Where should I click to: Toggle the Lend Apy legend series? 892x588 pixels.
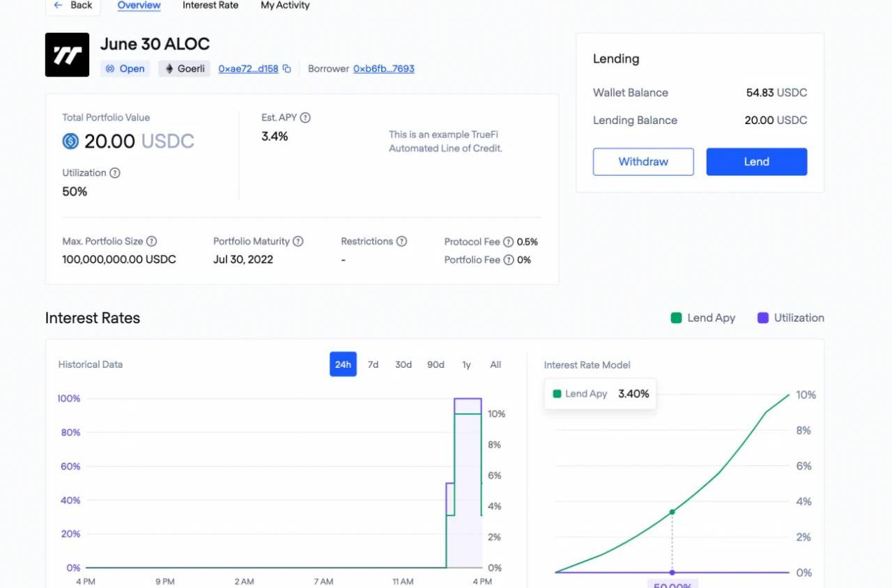pos(702,318)
